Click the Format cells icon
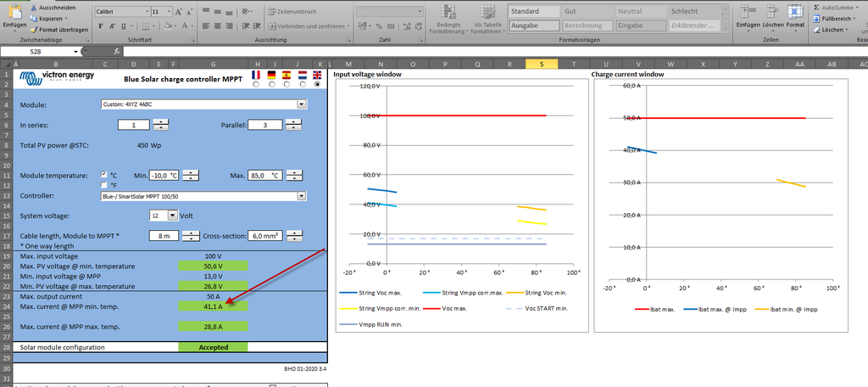 [x=795, y=11]
